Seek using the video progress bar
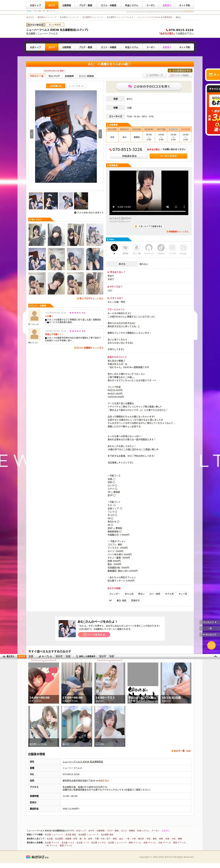This screenshot has width=220, height=868. click(149, 211)
